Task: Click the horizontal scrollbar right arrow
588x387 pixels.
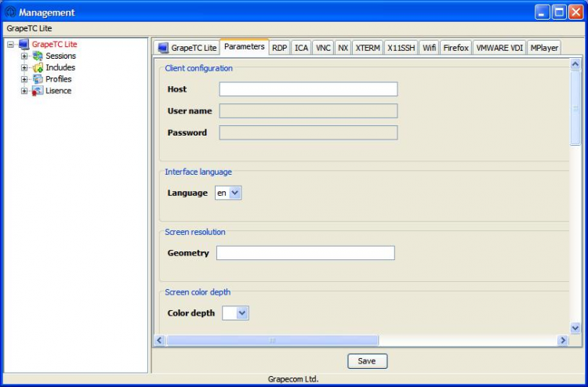Action: coord(562,340)
